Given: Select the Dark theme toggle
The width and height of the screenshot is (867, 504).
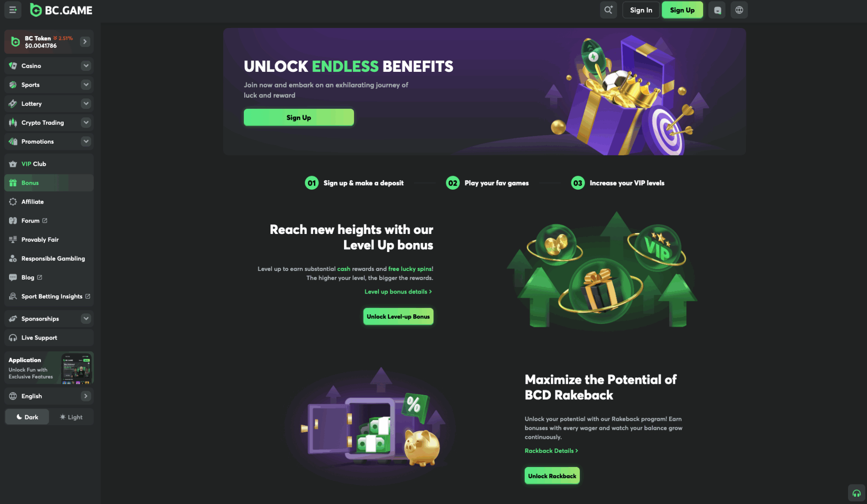Looking at the screenshot, I should click(x=27, y=417).
